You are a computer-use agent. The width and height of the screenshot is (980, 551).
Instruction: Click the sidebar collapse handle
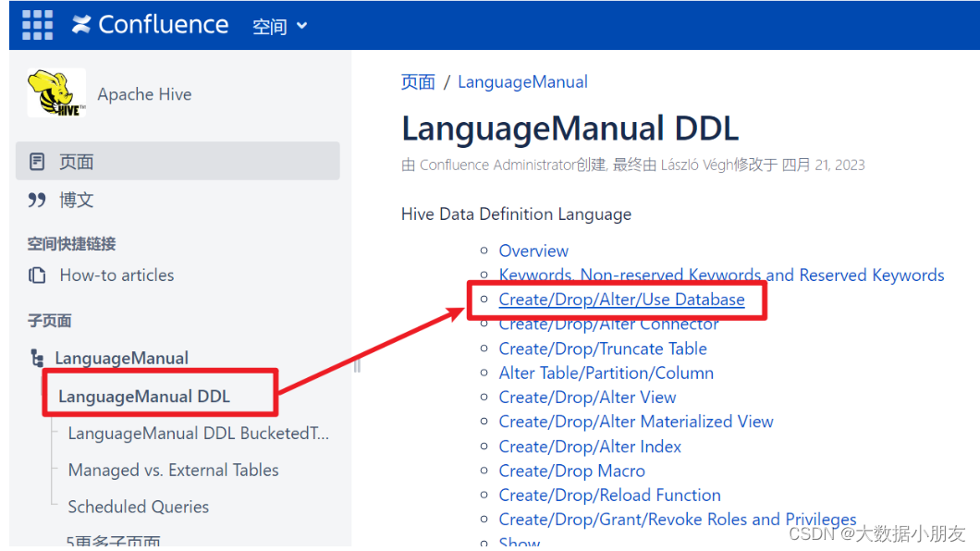click(357, 366)
